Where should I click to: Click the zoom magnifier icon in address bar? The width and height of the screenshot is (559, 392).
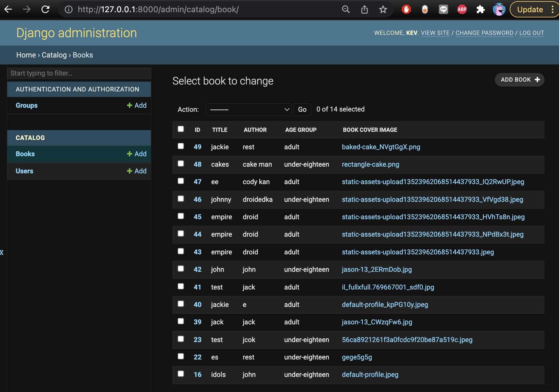346,10
